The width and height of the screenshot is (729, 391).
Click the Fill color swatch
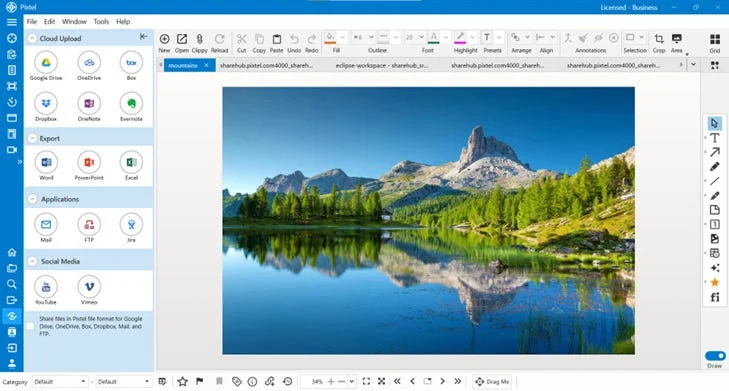330,38
